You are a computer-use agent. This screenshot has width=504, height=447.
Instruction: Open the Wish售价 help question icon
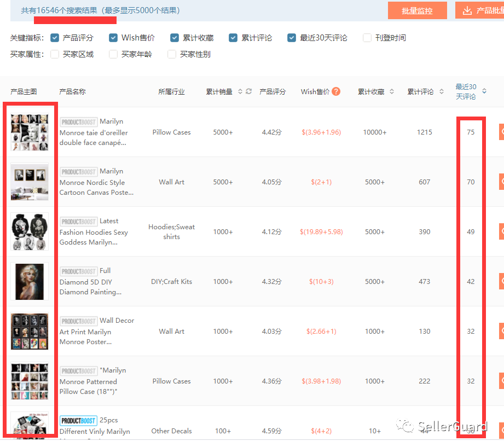336,91
